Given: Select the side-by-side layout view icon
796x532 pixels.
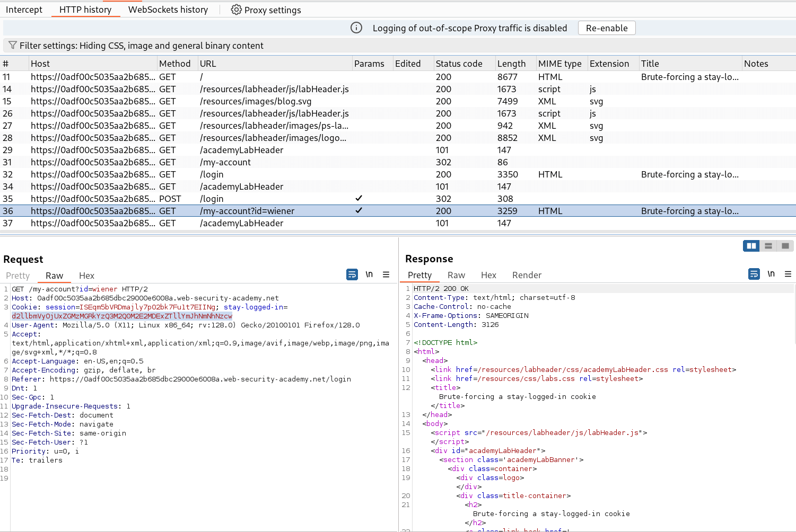Looking at the screenshot, I should pyautogui.click(x=751, y=245).
